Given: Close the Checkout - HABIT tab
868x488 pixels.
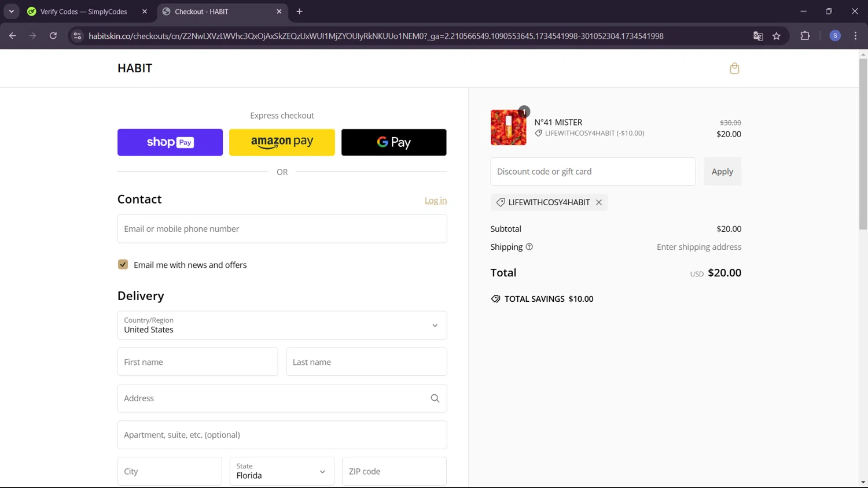Looking at the screenshot, I should [x=279, y=12].
